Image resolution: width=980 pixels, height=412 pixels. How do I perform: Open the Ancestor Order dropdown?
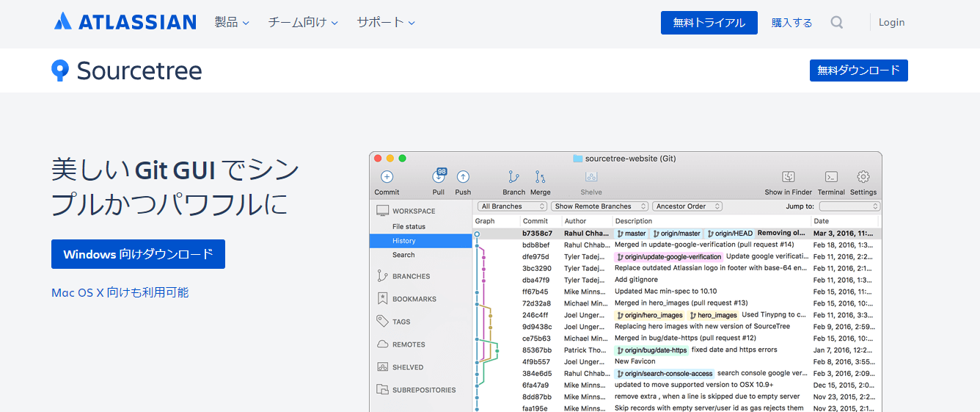[x=687, y=206]
